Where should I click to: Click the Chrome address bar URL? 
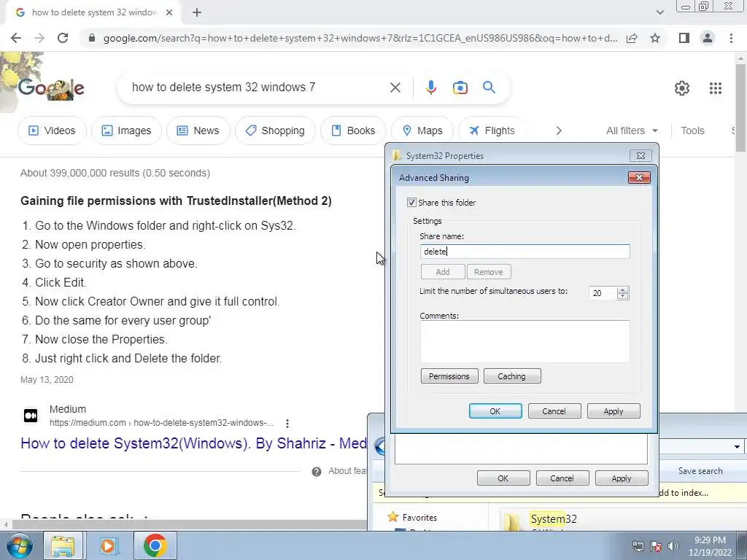360,38
